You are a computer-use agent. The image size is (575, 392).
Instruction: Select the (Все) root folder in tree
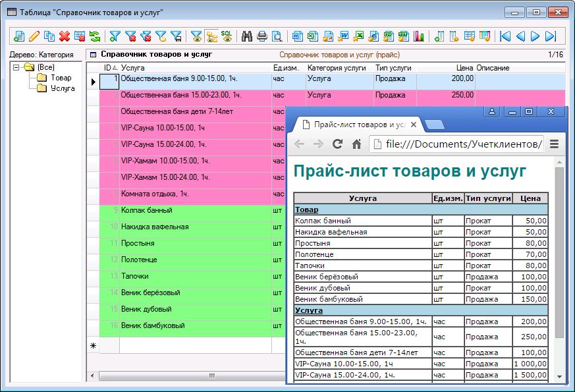pos(46,67)
